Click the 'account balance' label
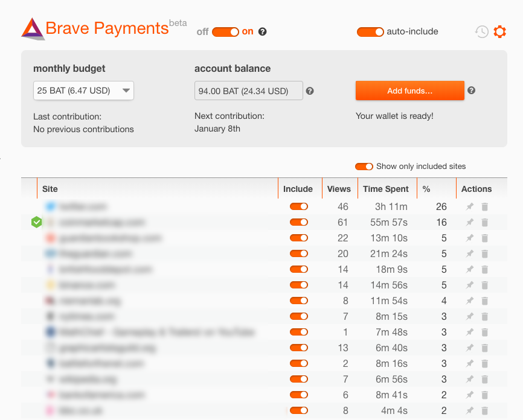Image resolution: width=523 pixels, height=420 pixels. click(x=233, y=69)
